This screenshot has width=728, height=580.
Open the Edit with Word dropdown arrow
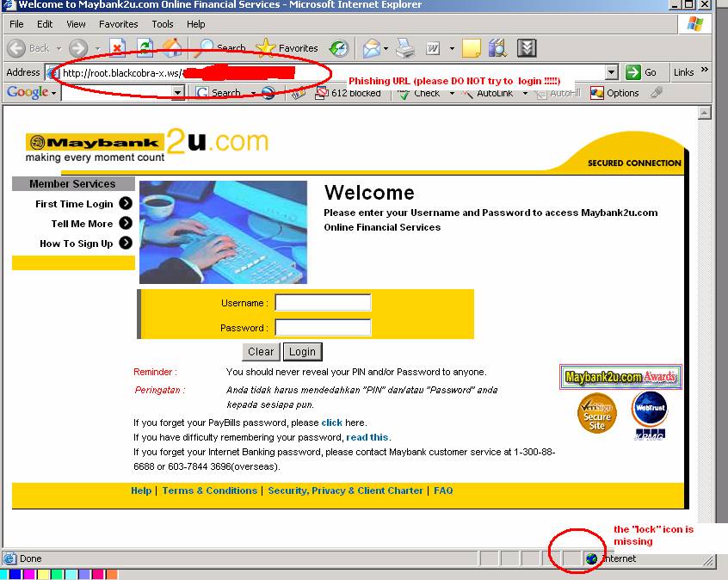click(x=452, y=48)
